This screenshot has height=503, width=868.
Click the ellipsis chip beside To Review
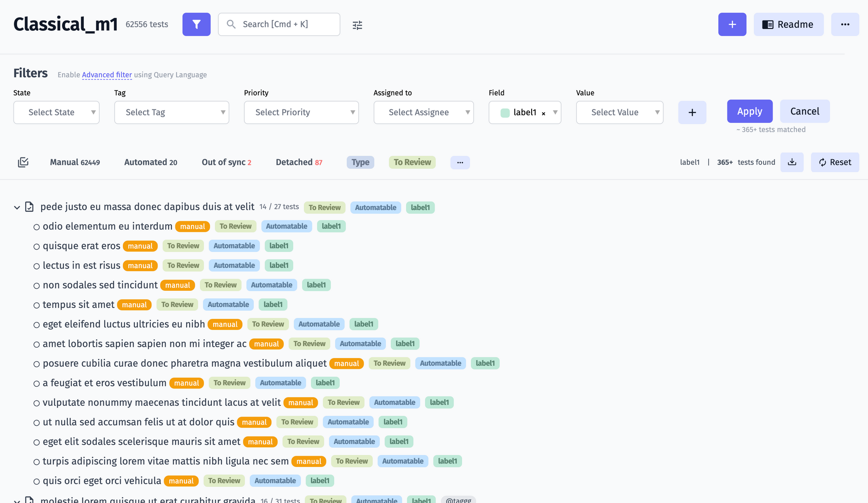coord(460,162)
